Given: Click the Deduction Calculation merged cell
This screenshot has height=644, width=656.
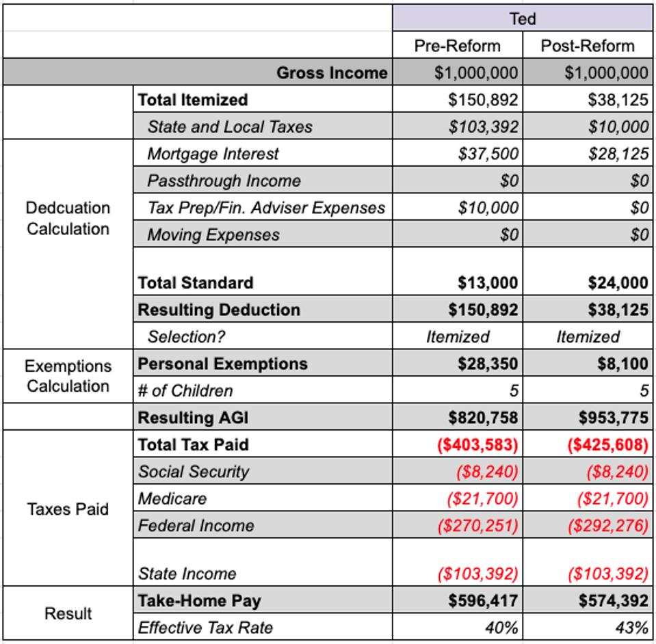Looking at the screenshot, I should pos(68,218).
